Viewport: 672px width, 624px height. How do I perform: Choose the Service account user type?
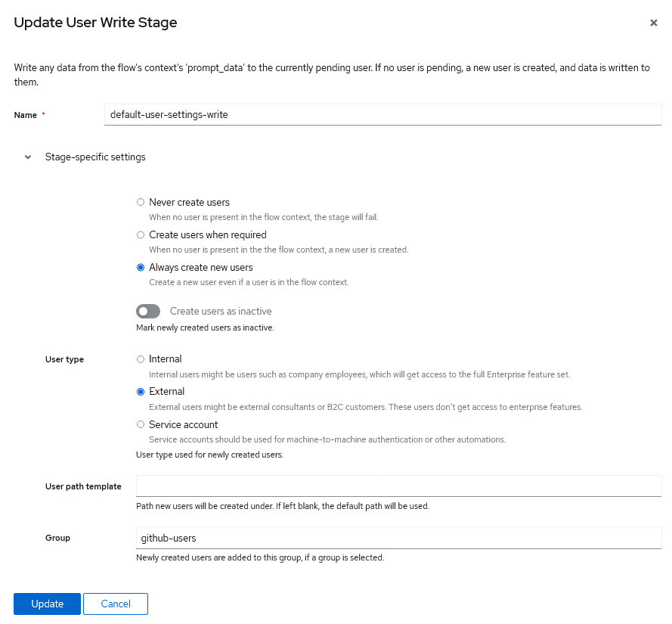(x=141, y=425)
